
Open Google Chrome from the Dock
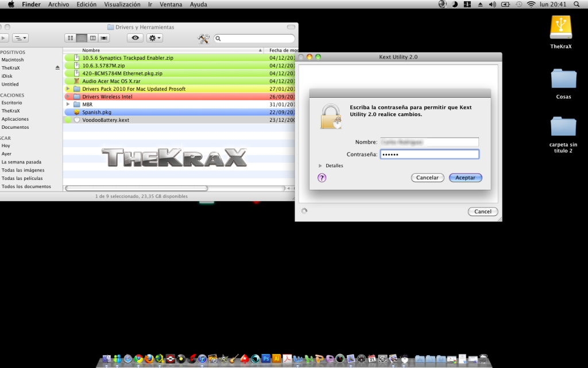click(139, 359)
